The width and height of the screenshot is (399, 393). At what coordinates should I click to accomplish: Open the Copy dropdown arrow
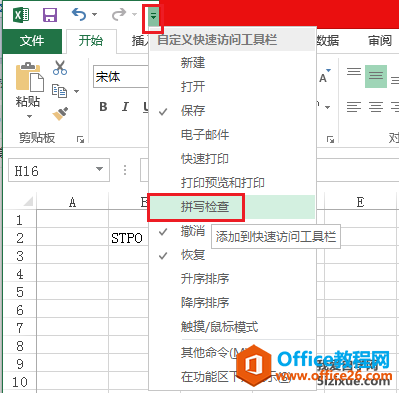(x=77, y=91)
